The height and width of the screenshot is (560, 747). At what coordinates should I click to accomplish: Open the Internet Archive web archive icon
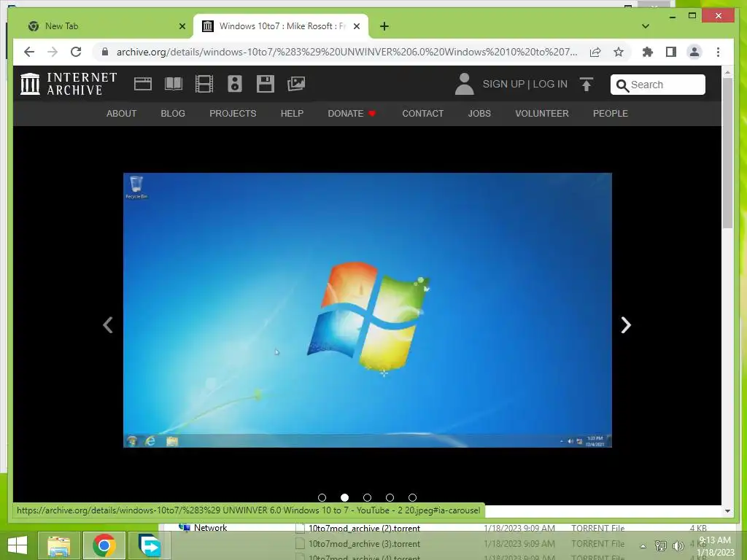(142, 84)
